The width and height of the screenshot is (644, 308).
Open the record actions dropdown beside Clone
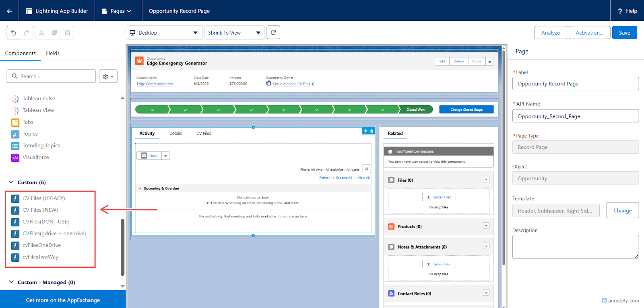[490, 62]
